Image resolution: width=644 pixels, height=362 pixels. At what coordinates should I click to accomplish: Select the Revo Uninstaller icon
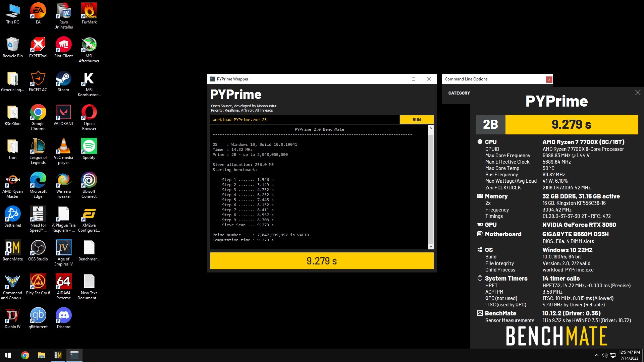(63, 16)
